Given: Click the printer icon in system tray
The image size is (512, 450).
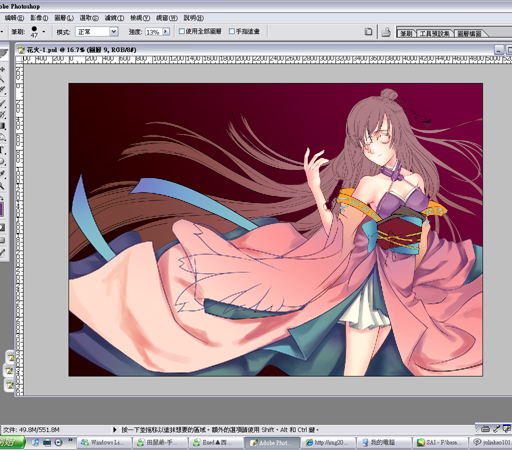Looking at the screenshot, I should point(485,429).
